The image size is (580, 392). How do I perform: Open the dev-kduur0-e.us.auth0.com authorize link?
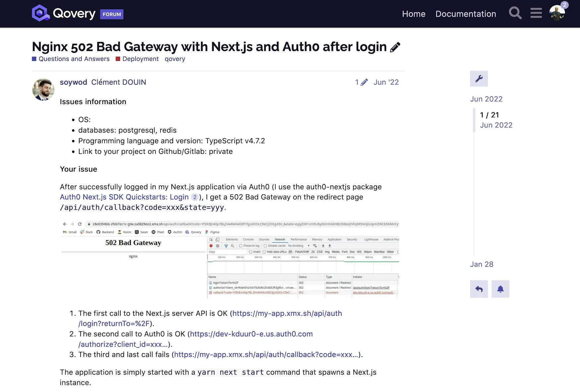click(196, 339)
